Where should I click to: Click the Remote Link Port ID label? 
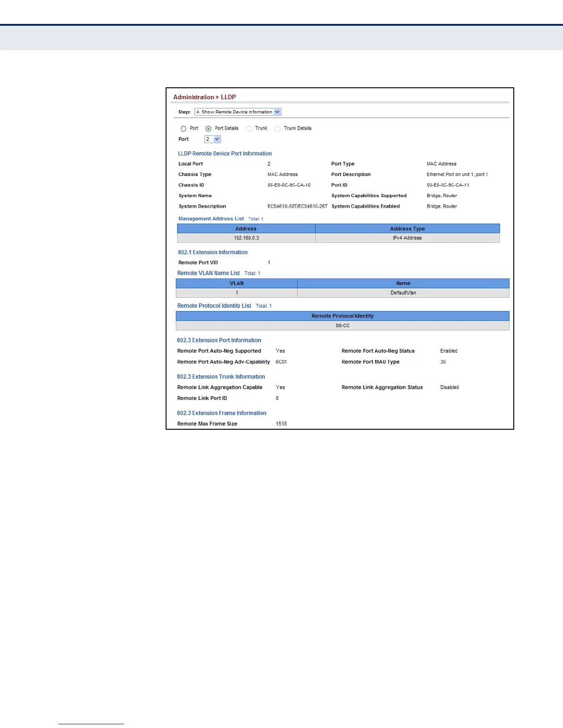coord(202,398)
